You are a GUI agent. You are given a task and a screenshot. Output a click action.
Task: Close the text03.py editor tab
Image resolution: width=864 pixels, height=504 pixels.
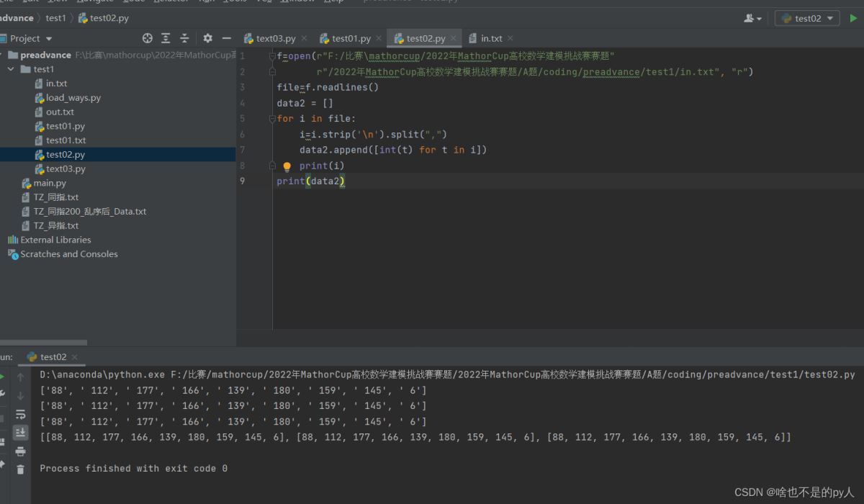304,38
